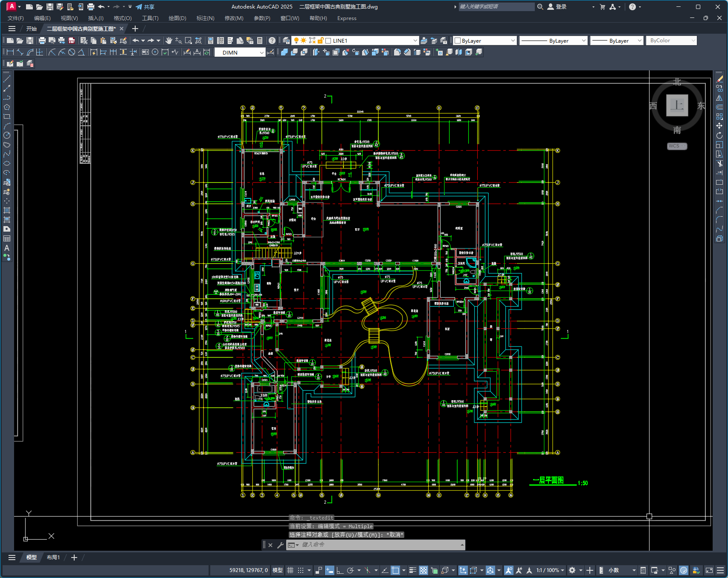The height and width of the screenshot is (578, 728).
Task: Toggle Ortho mode in status bar
Action: (x=340, y=570)
